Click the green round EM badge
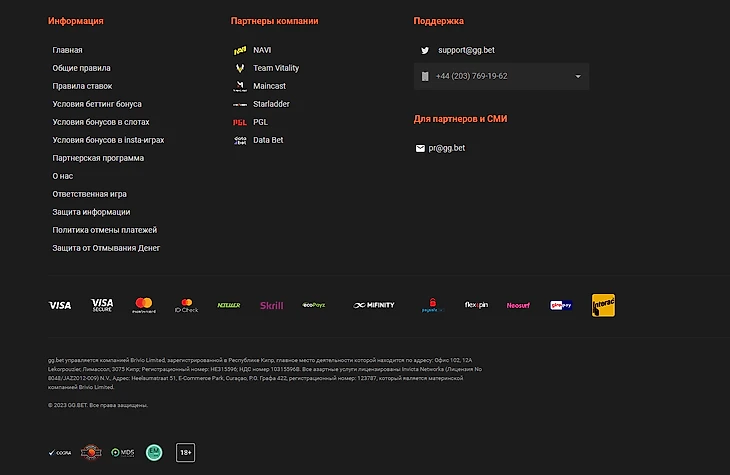Screen dimensions: 730x475 pos(154,452)
